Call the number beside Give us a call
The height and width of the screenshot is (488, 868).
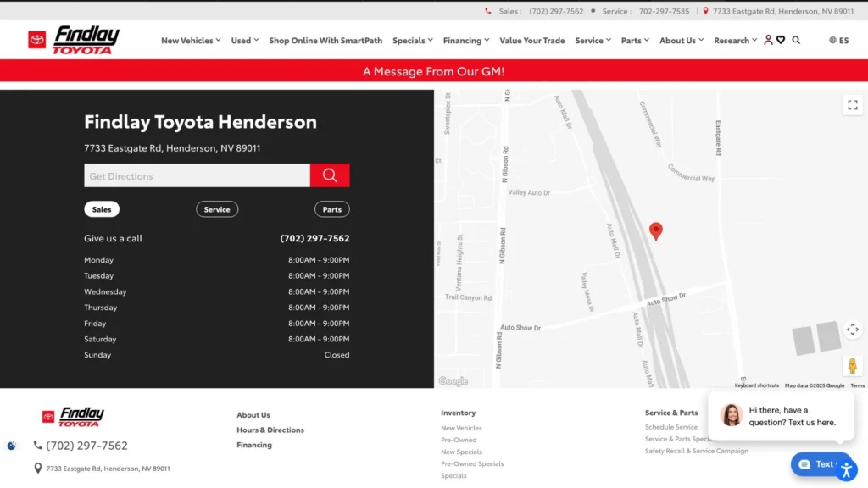(x=315, y=238)
